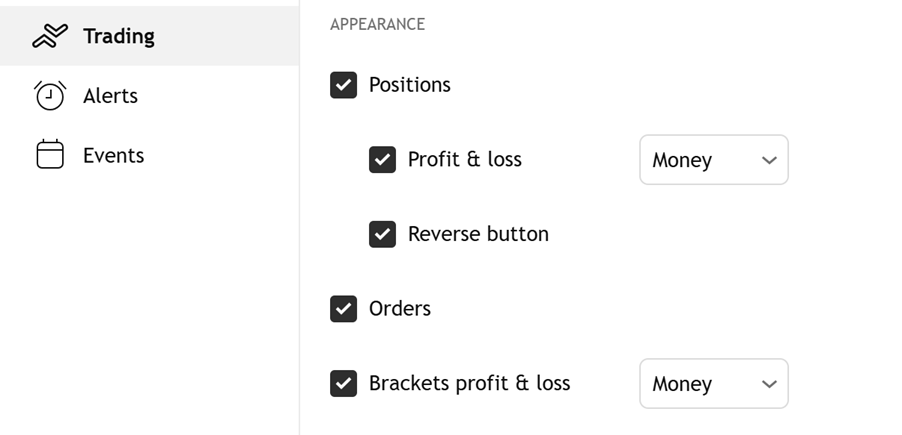Disable the Reverse button checkbox
The width and height of the screenshot is (902, 435).
click(x=382, y=234)
